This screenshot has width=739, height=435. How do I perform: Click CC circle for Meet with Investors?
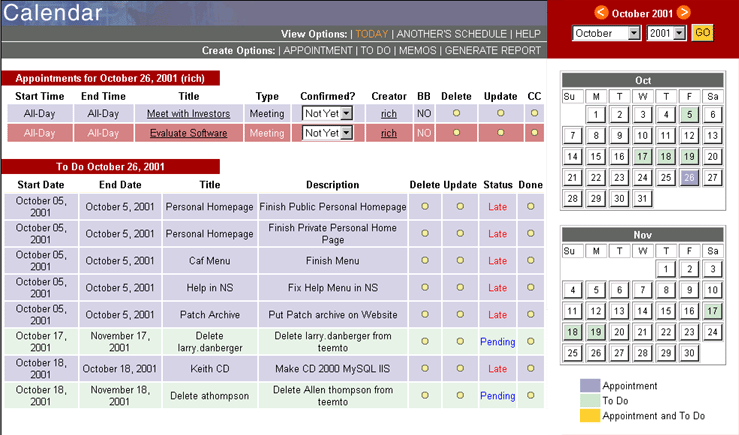(534, 113)
